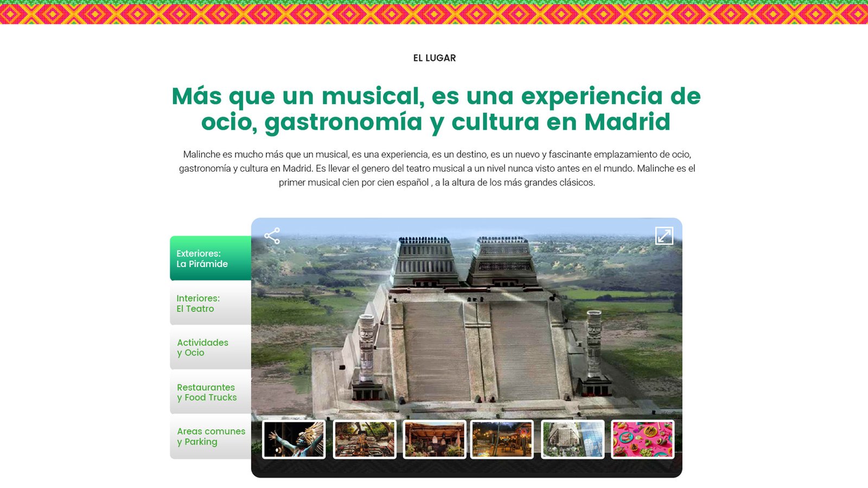Expand the gallery to fullscreen
The image size is (868, 488).
click(664, 236)
